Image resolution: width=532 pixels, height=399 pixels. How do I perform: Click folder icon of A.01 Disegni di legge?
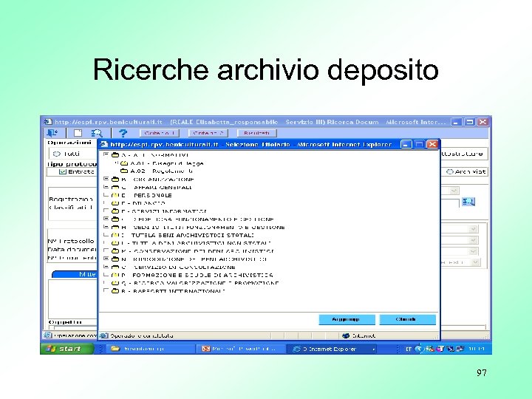click(124, 163)
